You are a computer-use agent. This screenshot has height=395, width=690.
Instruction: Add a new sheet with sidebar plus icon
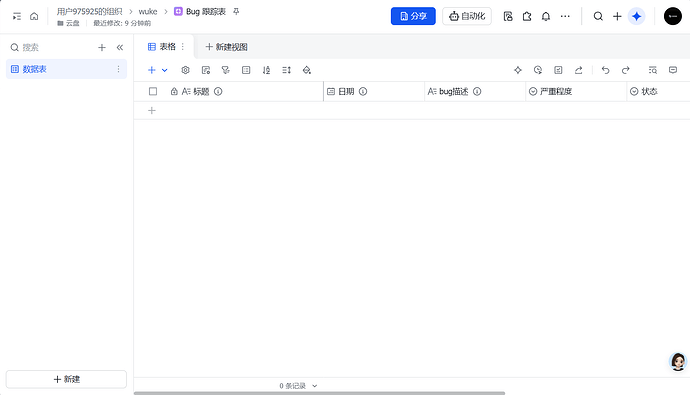point(102,47)
